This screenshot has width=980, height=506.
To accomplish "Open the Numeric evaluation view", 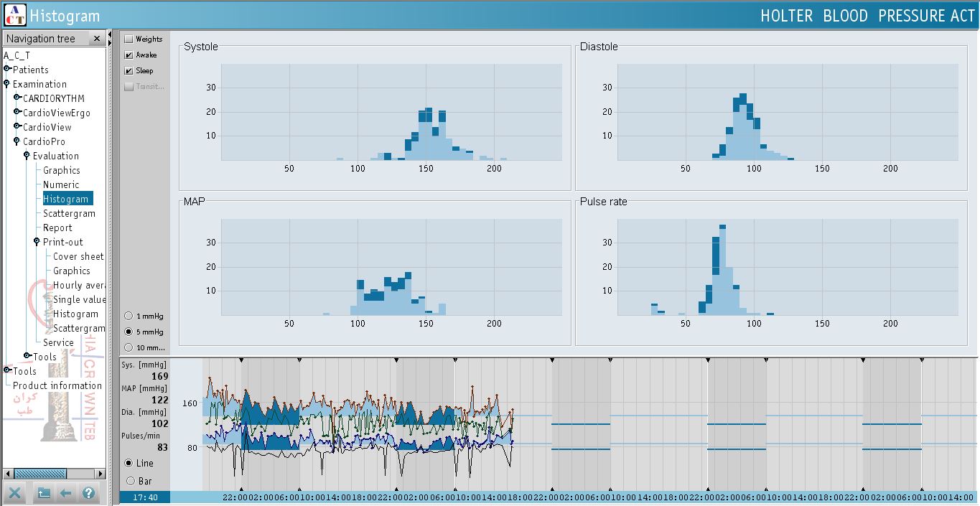I will coord(61,184).
